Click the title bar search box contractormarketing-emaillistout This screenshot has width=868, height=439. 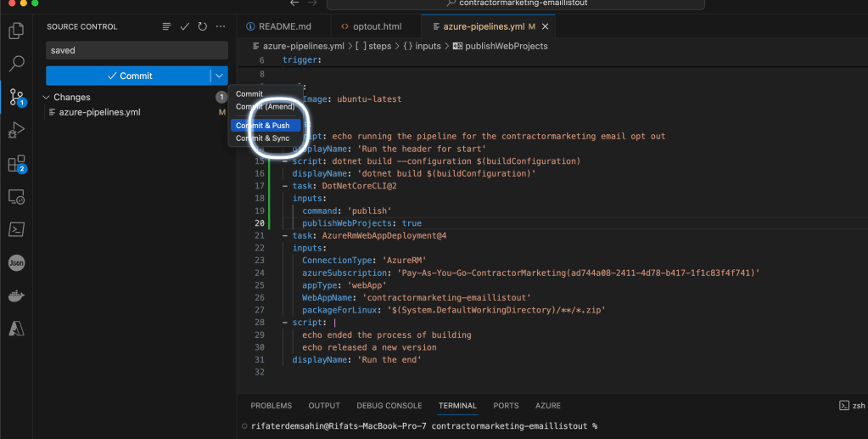tap(515, 3)
